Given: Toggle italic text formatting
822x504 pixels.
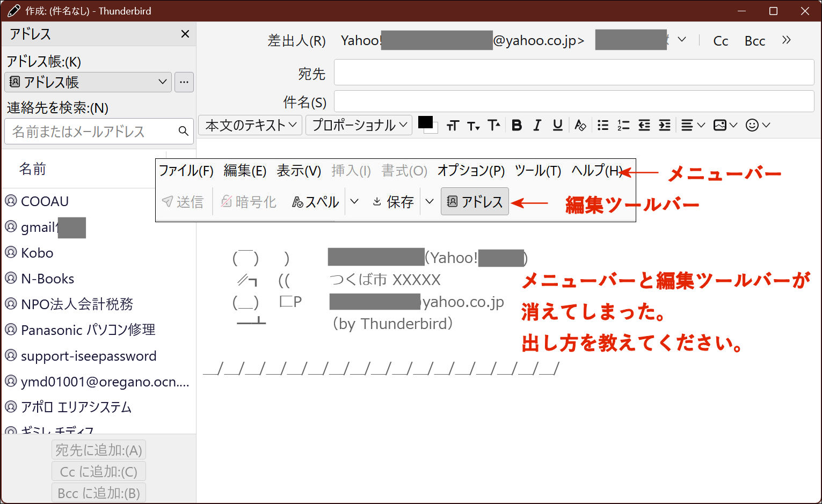Looking at the screenshot, I should [537, 125].
